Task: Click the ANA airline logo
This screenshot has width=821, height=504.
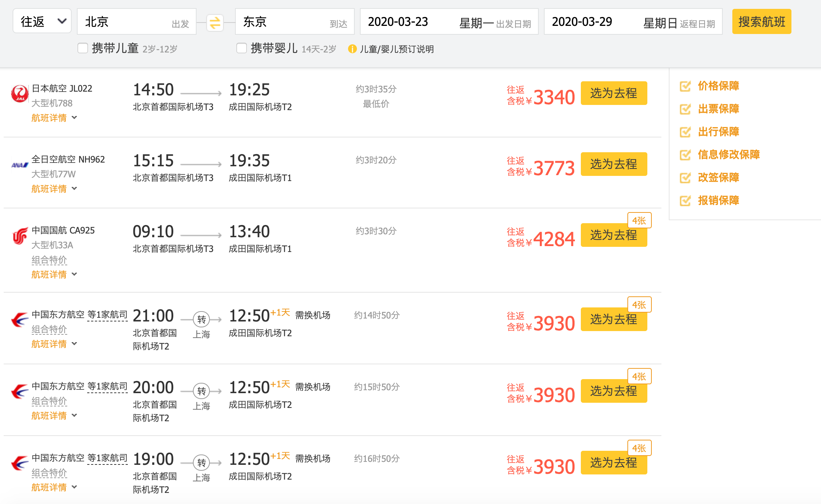Action: (20, 165)
